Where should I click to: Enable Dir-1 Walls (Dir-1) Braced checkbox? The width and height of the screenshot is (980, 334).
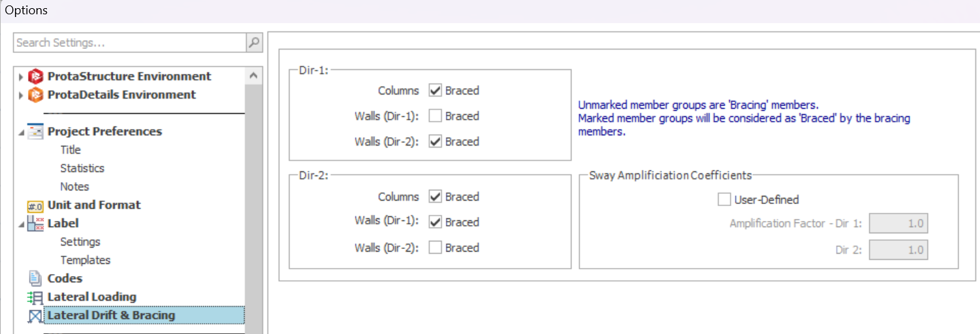435,116
